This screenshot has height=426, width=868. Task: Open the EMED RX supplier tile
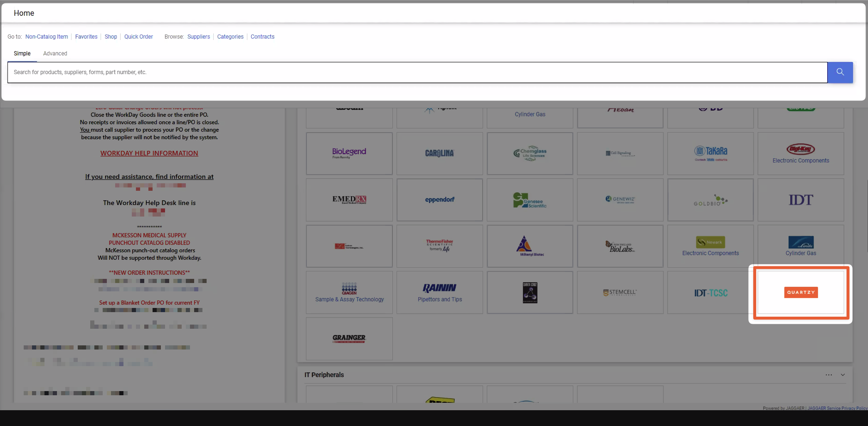(349, 200)
